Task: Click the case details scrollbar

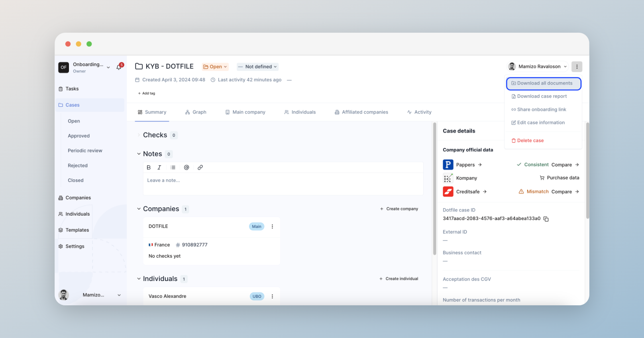Action: tap(587, 171)
